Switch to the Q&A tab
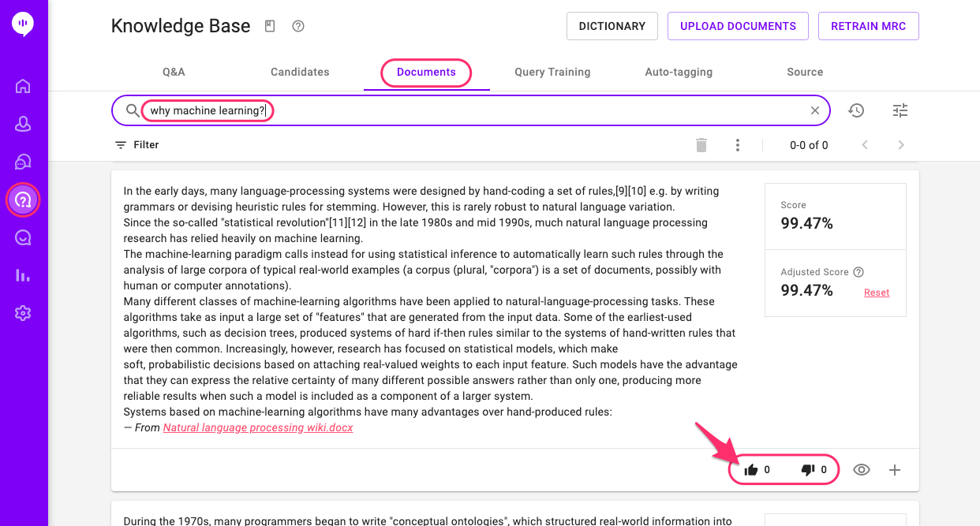The height and width of the screenshot is (526, 980). click(174, 72)
